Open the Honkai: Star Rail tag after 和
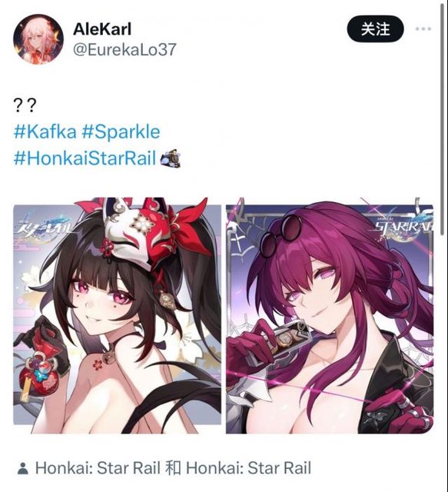 (248, 468)
